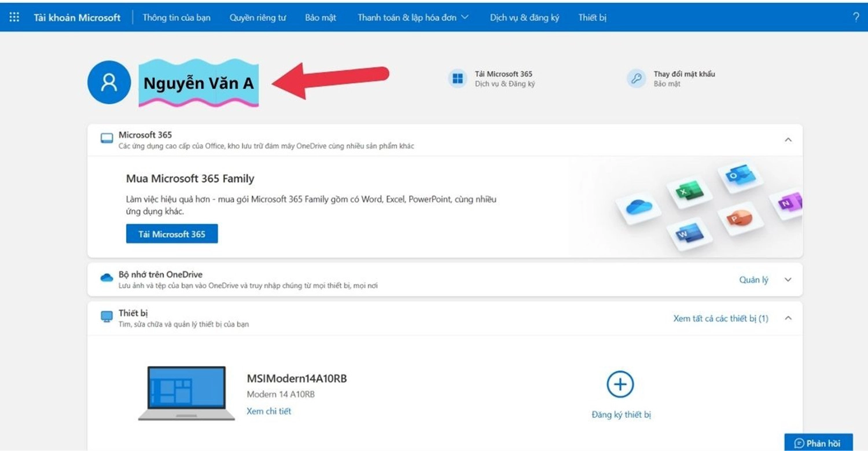Click the OneDrive cloud section icon

107,278
